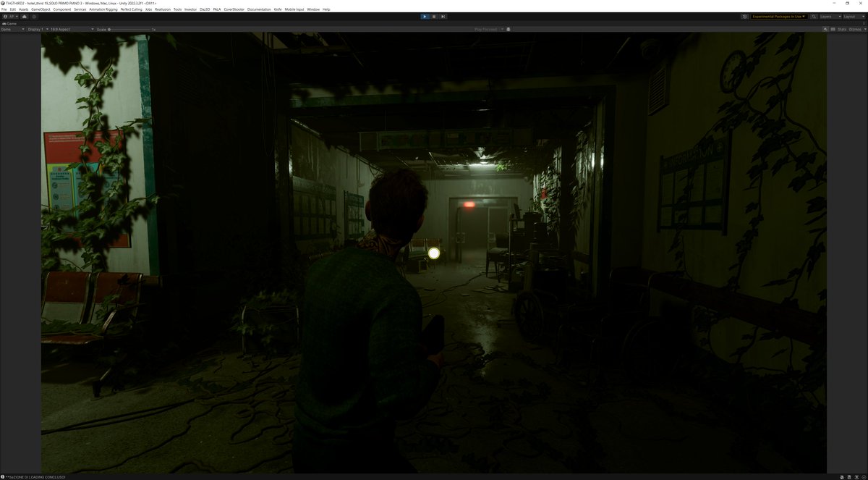This screenshot has width=868, height=480.
Task: Open the global search magnifier icon
Action: [814, 16]
